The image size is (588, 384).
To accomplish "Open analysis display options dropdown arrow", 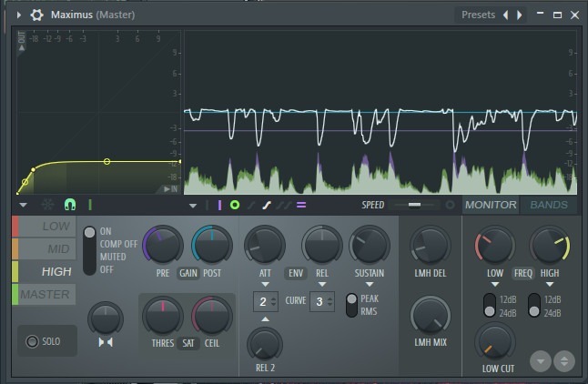I will tap(193, 206).
